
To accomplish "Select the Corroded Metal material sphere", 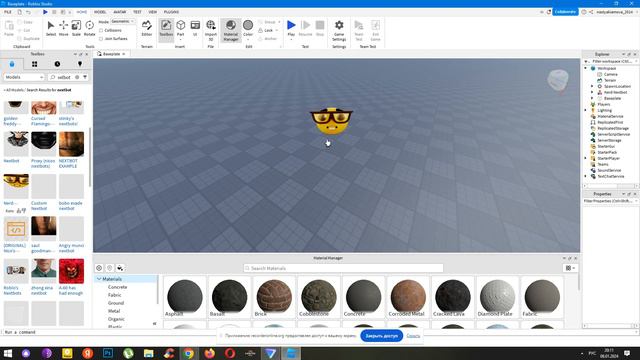I will (408, 297).
